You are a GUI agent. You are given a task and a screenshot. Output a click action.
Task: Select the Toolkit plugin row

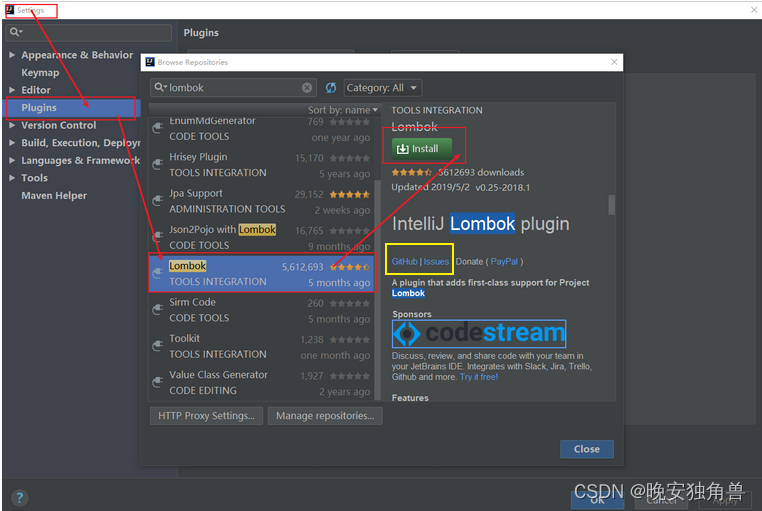[262, 346]
